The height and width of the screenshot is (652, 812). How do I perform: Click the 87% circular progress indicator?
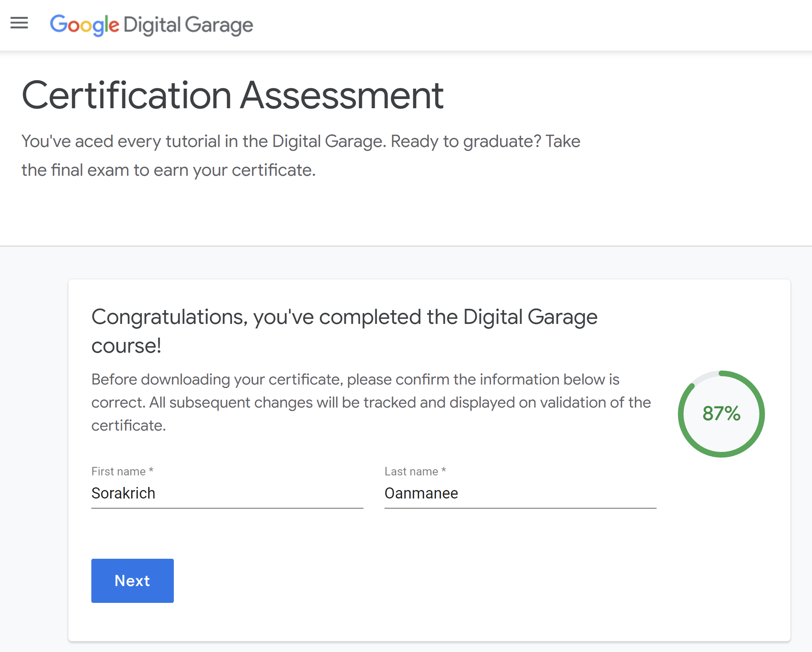(x=721, y=414)
